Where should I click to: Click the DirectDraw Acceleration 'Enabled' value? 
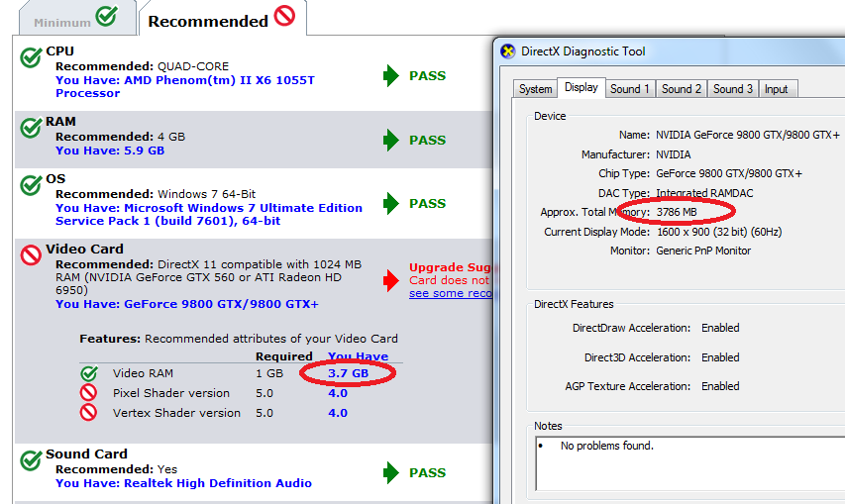[x=720, y=328]
